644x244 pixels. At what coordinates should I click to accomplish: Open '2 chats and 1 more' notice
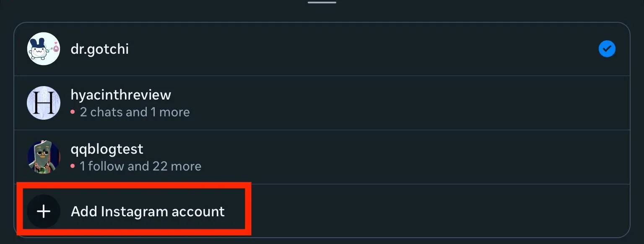(x=135, y=112)
